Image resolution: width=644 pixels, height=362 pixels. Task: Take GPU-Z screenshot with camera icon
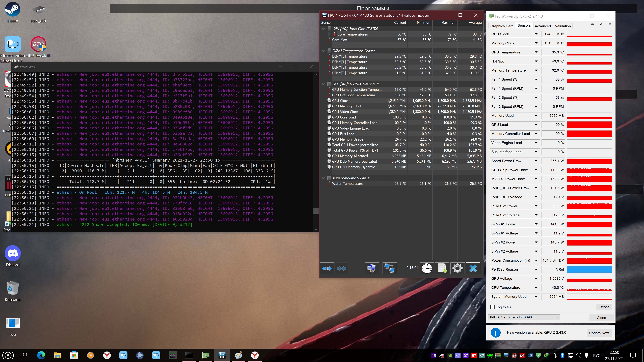[x=592, y=24]
